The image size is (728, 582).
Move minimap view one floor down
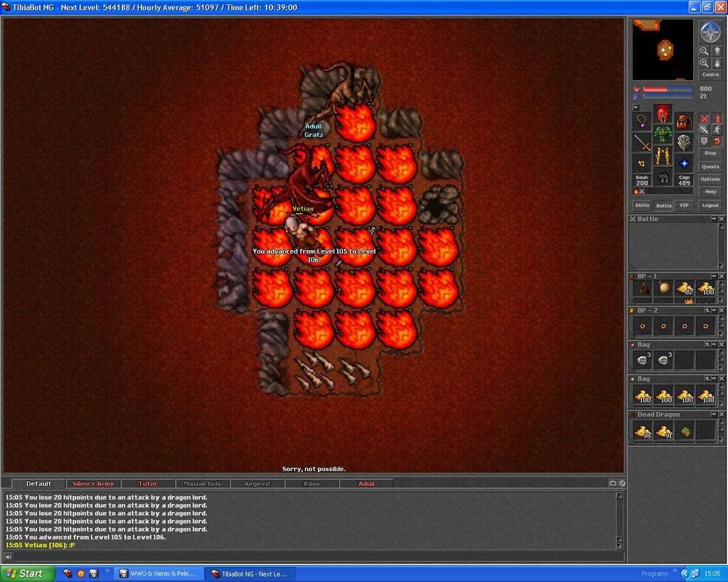(x=717, y=63)
